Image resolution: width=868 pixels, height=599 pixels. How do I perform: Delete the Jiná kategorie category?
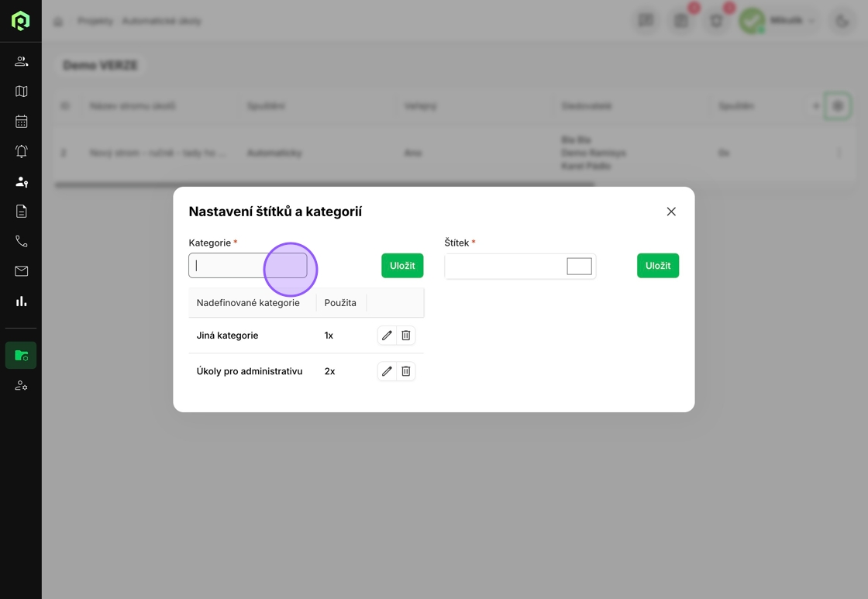tap(406, 336)
